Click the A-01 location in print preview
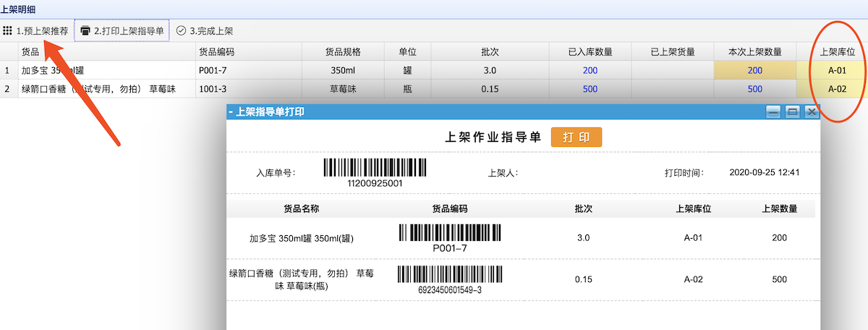The height and width of the screenshot is (330, 868). (693, 237)
